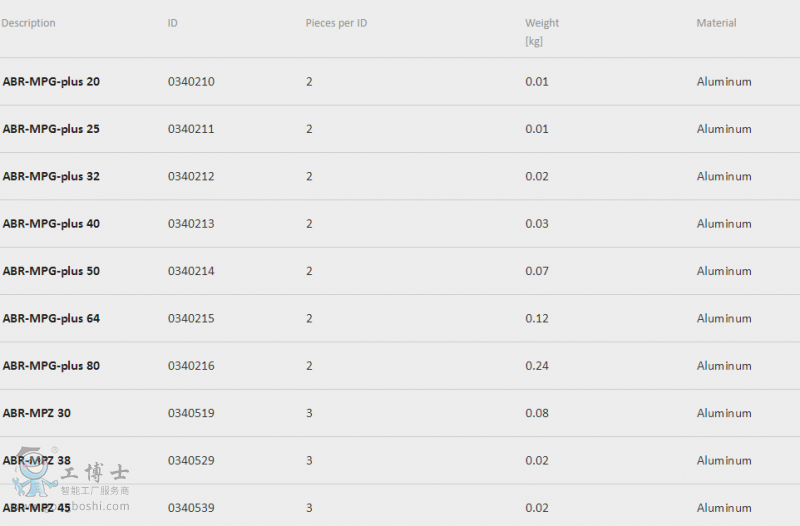
Task: Open the ABR-MPG-plus 40 product link
Action: pyautogui.click(x=51, y=224)
